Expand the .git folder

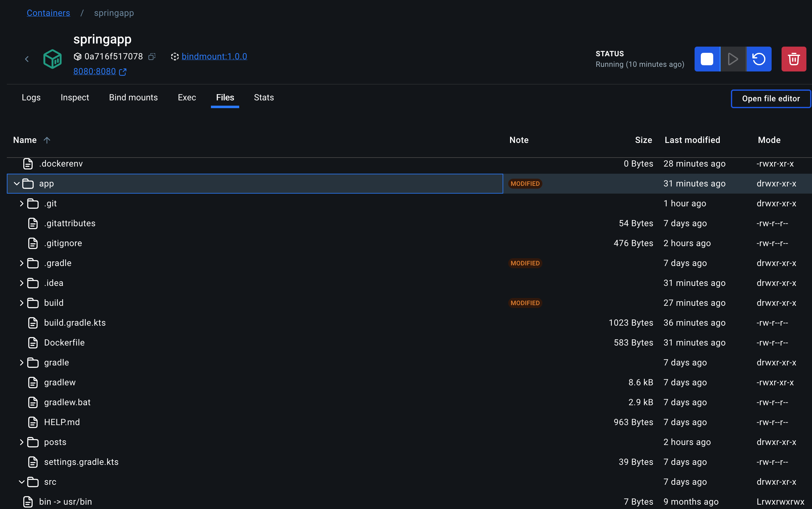pyautogui.click(x=21, y=204)
